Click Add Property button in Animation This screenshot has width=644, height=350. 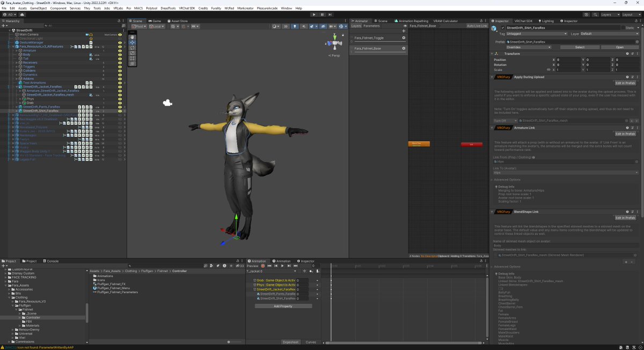(x=283, y=306)
